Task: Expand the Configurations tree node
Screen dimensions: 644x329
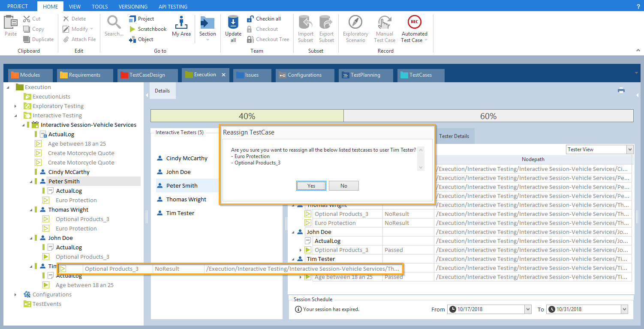Action: [15, 295]
